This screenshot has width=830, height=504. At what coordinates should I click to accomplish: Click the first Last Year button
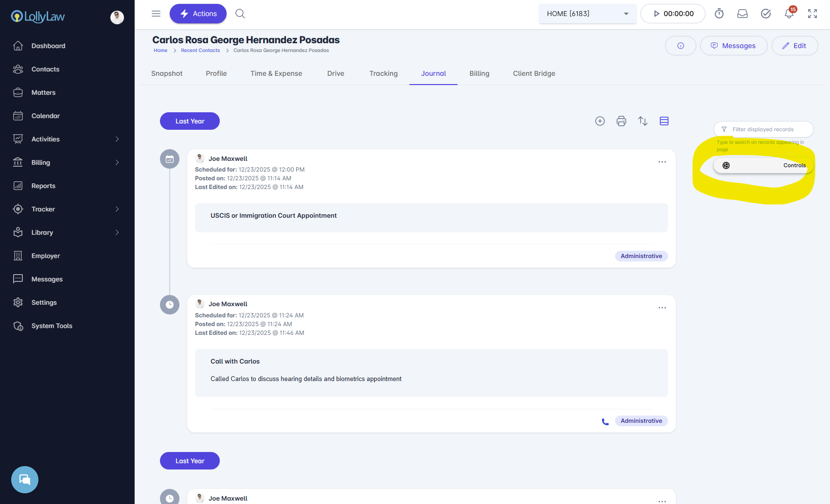click(x=190, y=121)
